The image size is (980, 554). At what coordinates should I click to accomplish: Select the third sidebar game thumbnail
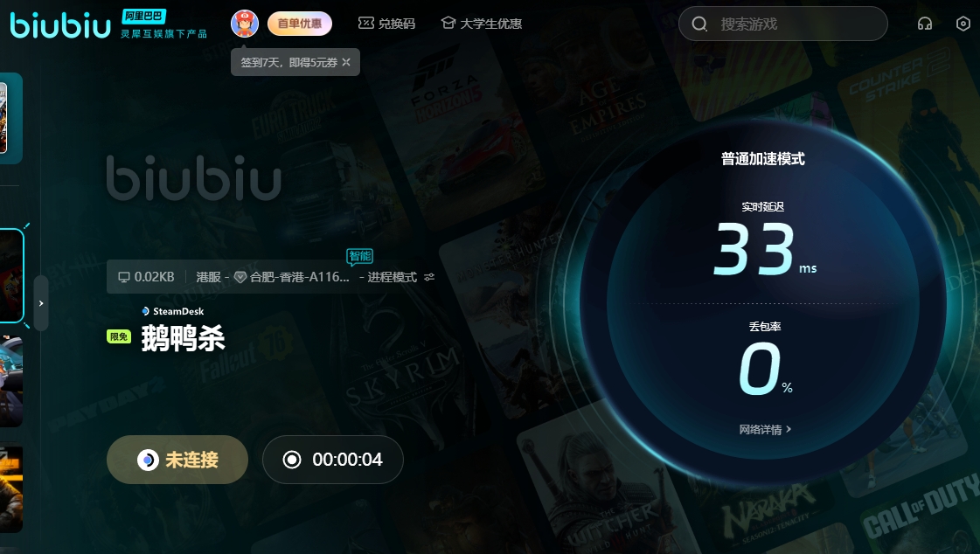tap(11, 382)
